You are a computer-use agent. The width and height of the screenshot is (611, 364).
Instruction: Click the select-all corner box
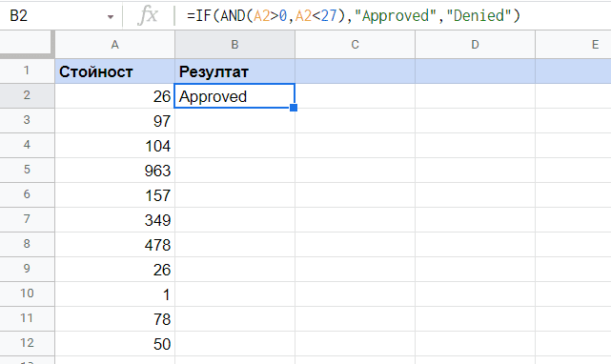pyautogui.click(x=26, y=43)
